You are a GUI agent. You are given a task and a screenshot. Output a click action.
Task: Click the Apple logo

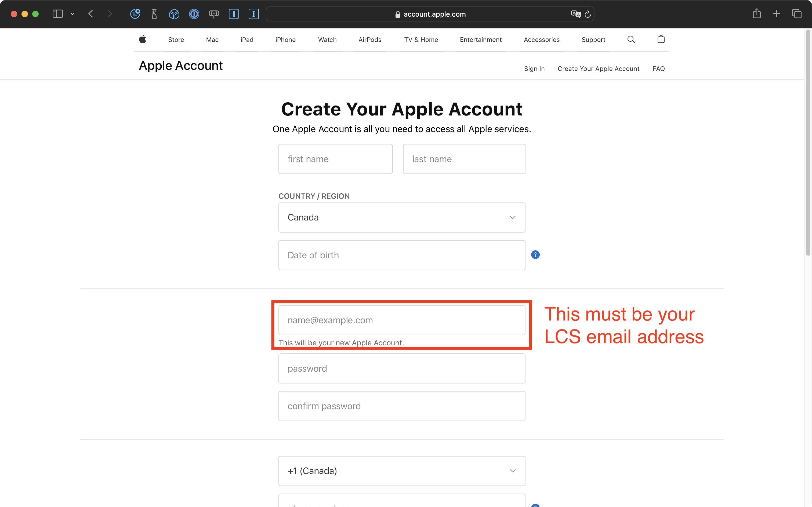143,39
